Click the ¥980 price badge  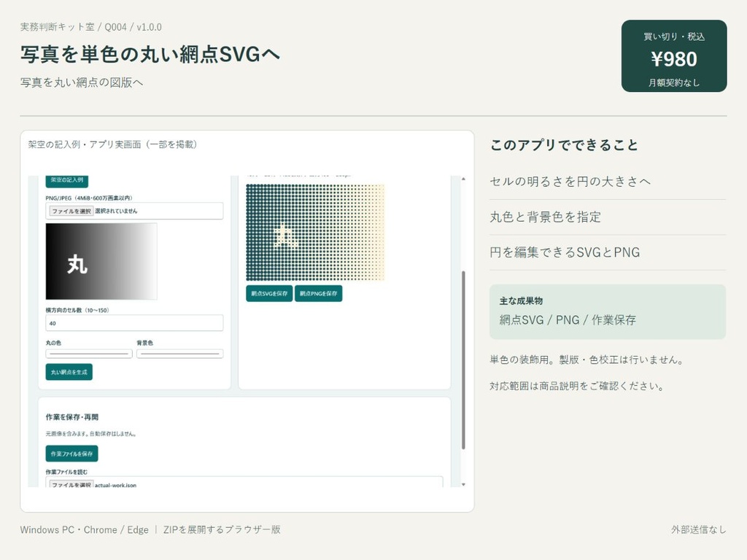[x=674, y=55]
